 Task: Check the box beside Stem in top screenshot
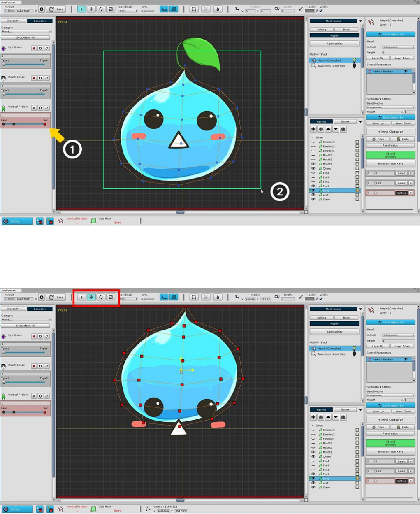(x=357, y=200)
